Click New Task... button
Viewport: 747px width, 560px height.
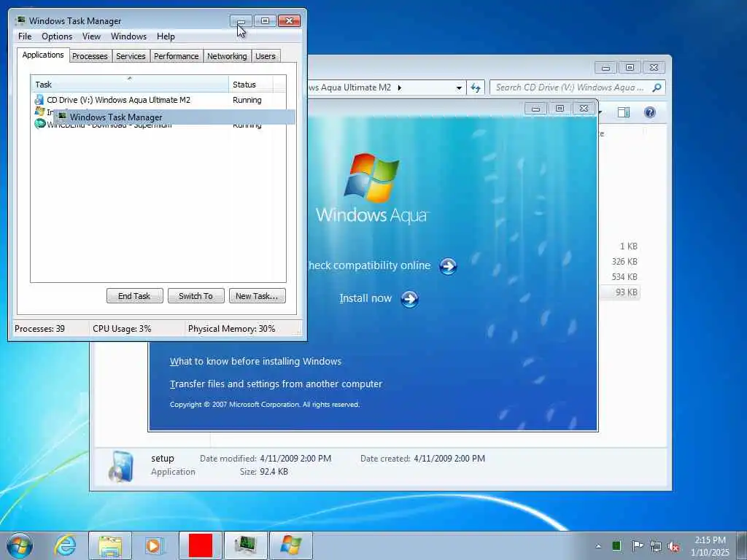coord(257,296)
